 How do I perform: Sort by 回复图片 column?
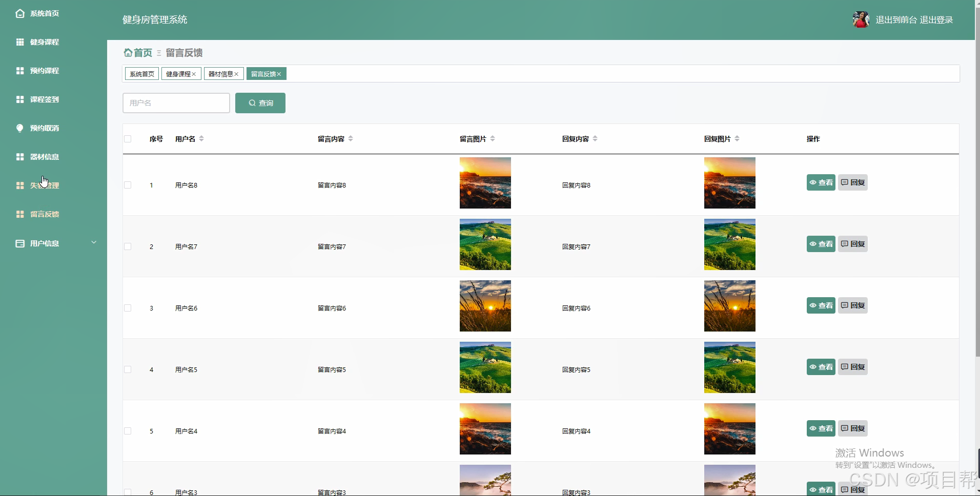point(737,139)
